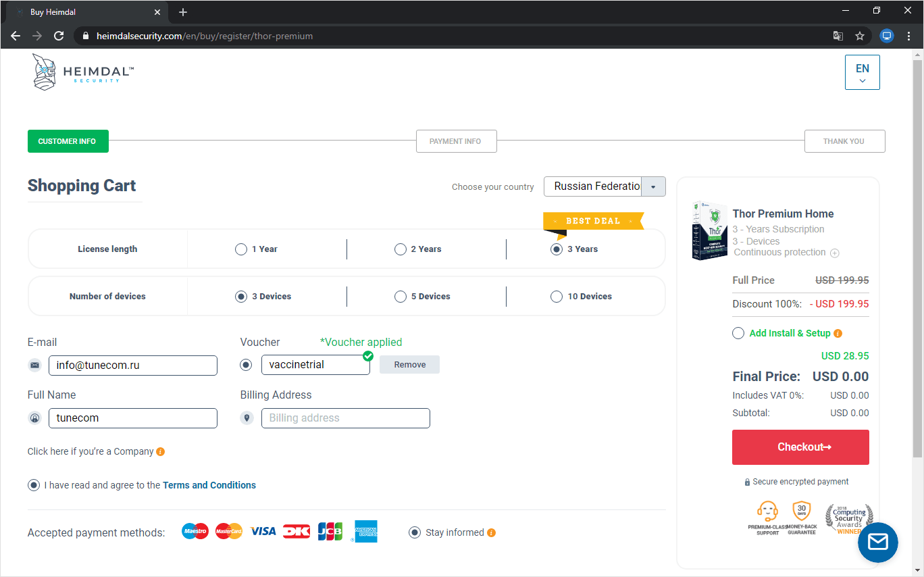924x577 pixels.
Task: Open the cast/display extension icon
Action: point(887,36)
